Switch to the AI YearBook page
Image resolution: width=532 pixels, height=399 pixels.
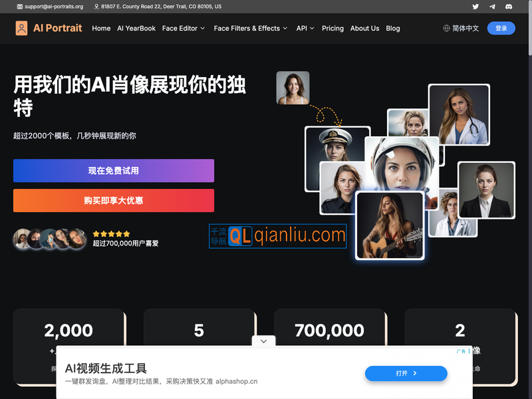click(136, 29)
